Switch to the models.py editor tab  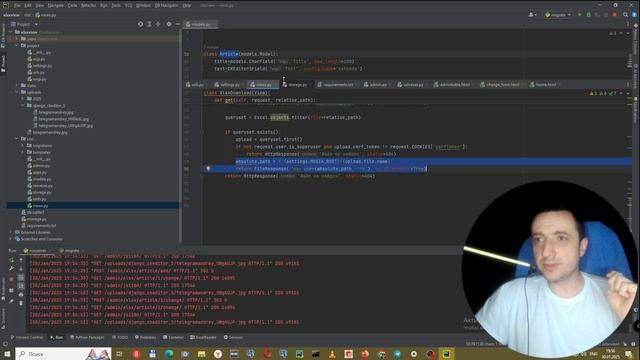(x=200, y=24)
